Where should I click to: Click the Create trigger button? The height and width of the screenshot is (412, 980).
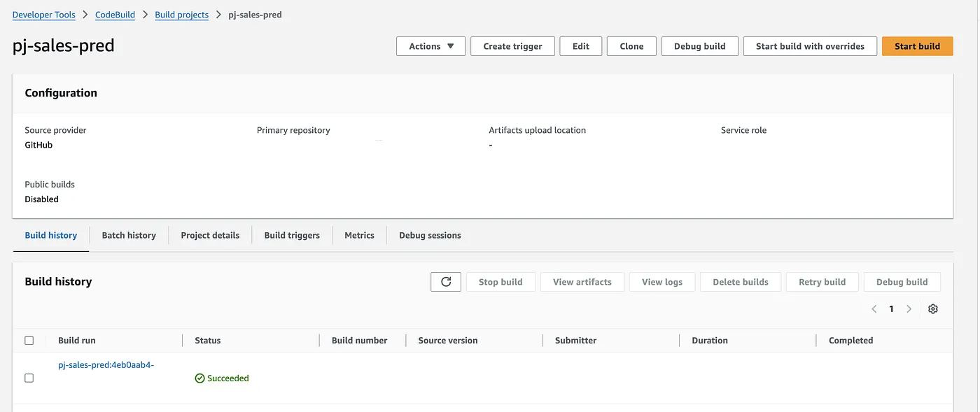(x=512, y=46)
